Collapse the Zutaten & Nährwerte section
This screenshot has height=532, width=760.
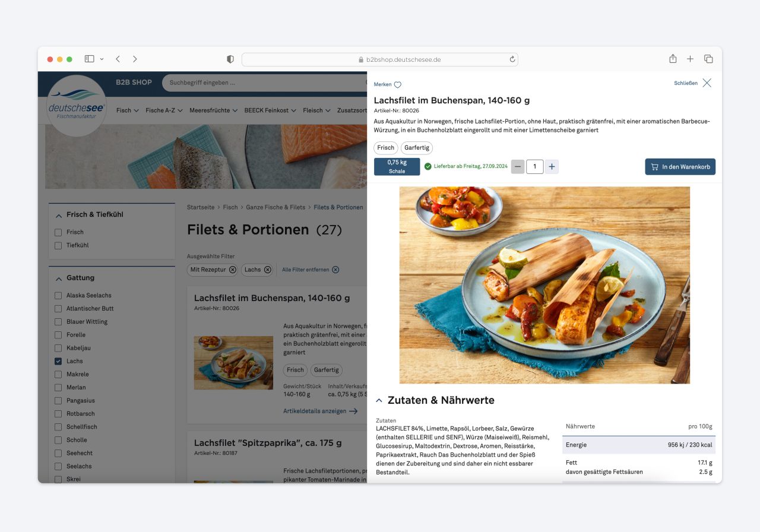pos(379,401)
